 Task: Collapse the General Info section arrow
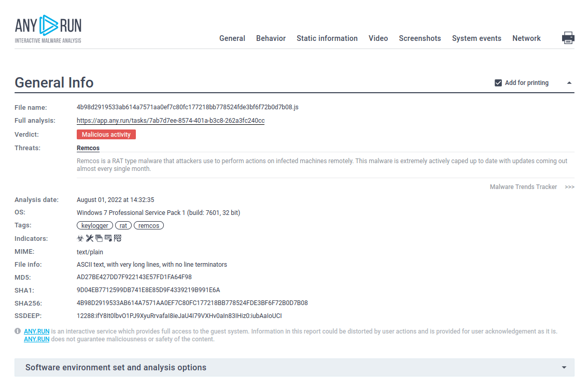click(569, 83)
